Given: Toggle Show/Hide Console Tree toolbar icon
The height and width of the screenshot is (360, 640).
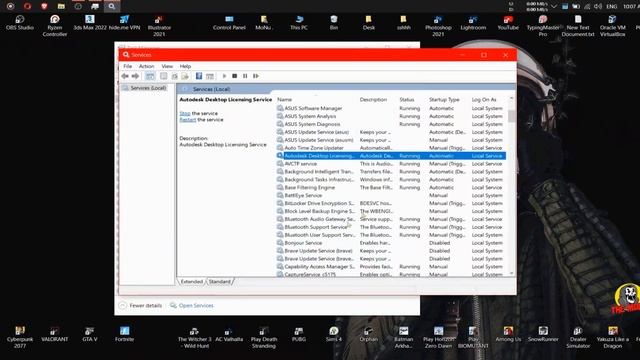Looking at the screenshot, I should point(150,76).
